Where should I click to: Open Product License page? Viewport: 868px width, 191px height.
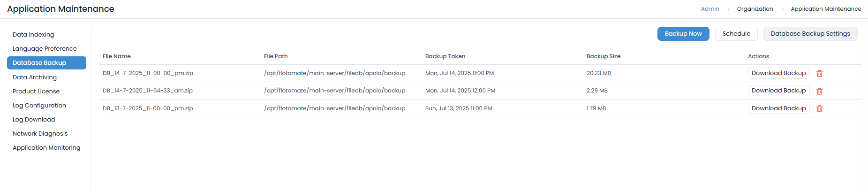coord(36,92)
